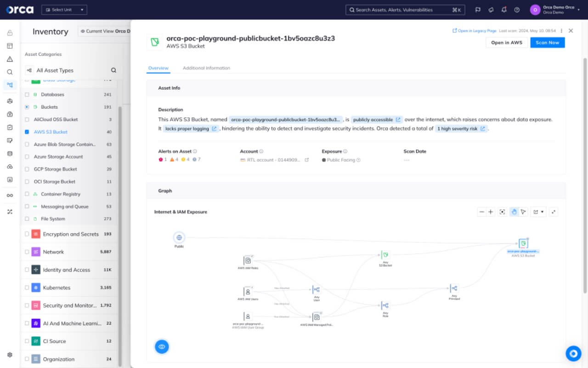Open the search magnifier in left sidebar

[10, 72]
